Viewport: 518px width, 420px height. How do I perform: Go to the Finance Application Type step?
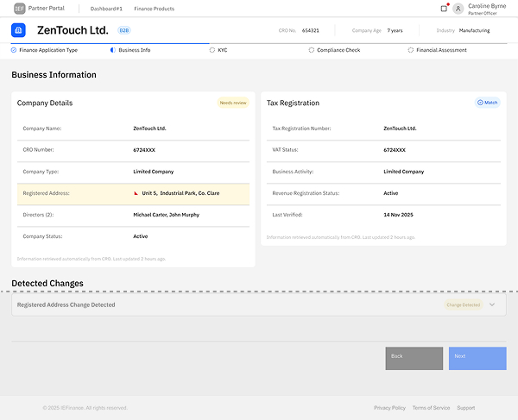coord(48,50)
